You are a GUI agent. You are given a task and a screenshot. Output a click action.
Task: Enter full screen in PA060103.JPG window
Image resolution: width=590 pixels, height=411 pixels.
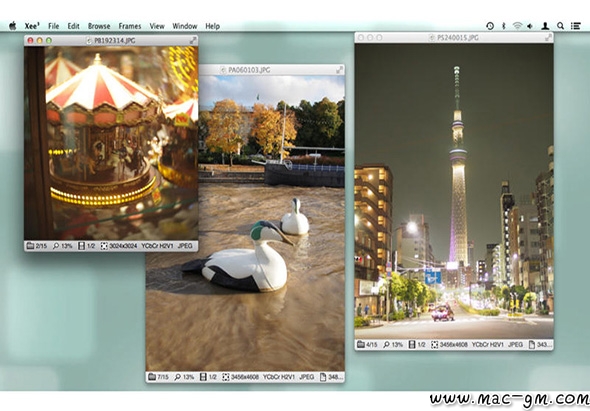tap(339, 70)
